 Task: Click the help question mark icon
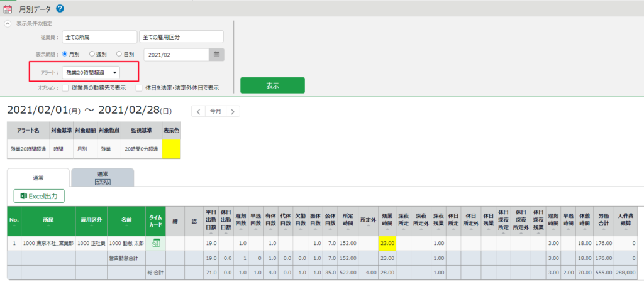tap(60, 9)
